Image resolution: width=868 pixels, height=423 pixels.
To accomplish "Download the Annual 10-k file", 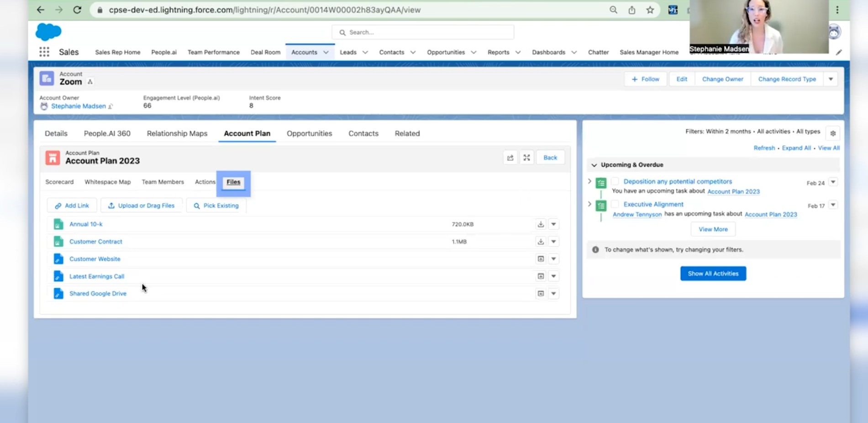I will coord(541,224).
